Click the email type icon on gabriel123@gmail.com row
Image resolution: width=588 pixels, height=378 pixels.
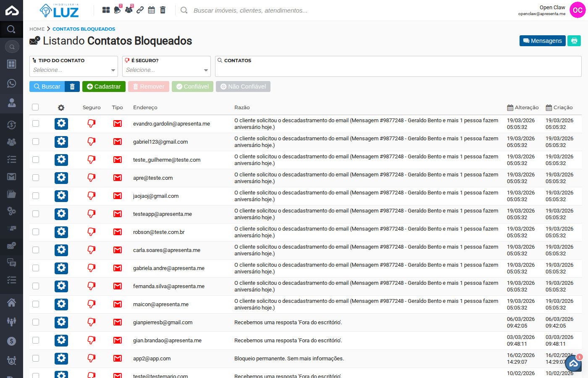click(117, 142)
